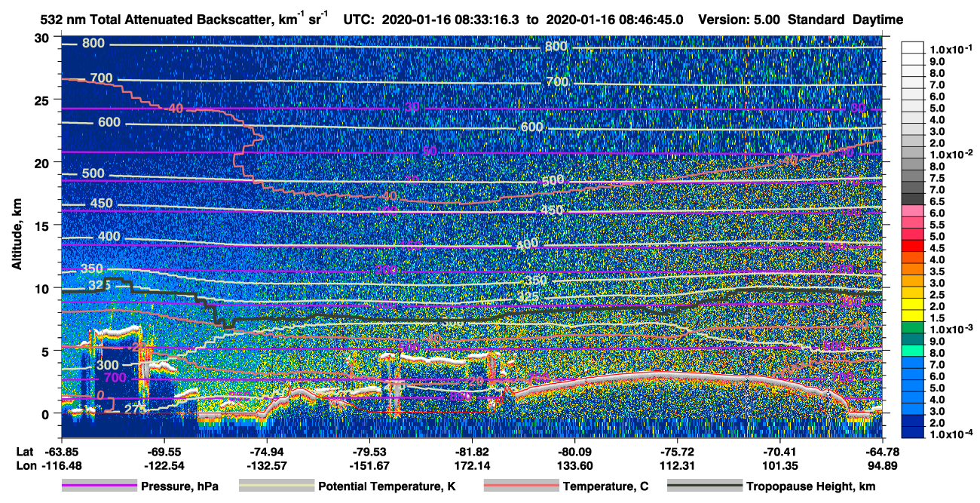Select the end time '2020-01-16 08:46:45.0'
The image size is (980, 503).
tap(614, 20)
